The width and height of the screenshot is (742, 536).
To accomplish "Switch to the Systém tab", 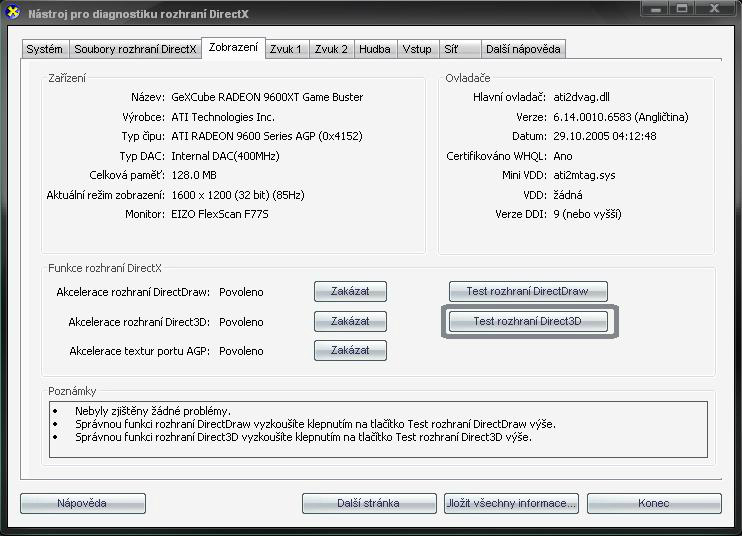I will pos(44,49).
